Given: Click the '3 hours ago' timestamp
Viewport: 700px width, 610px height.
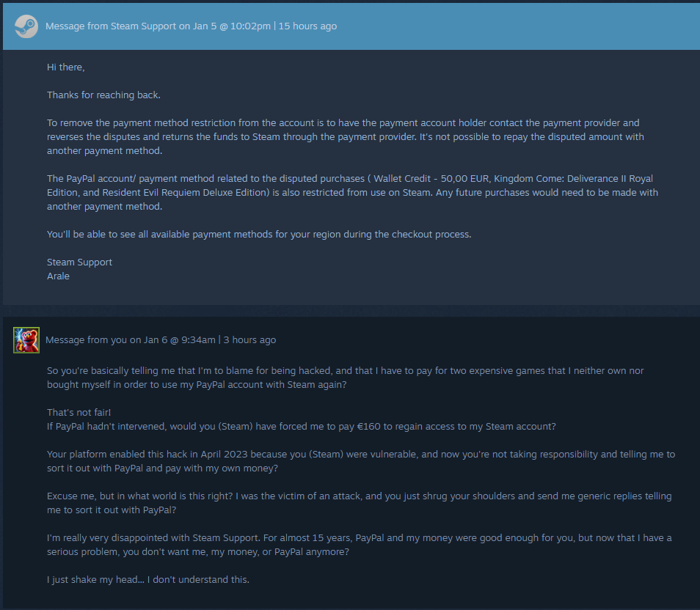Looking at the screenshot, I should pyautogui.click(x=249, y=340).
